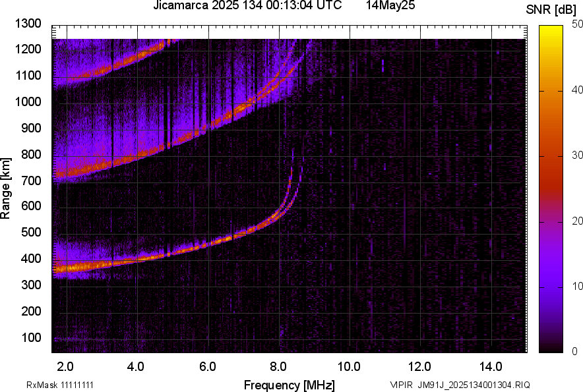Click the range tick label 800
Viewport: 583px width, 392px height.
point(31,154)
